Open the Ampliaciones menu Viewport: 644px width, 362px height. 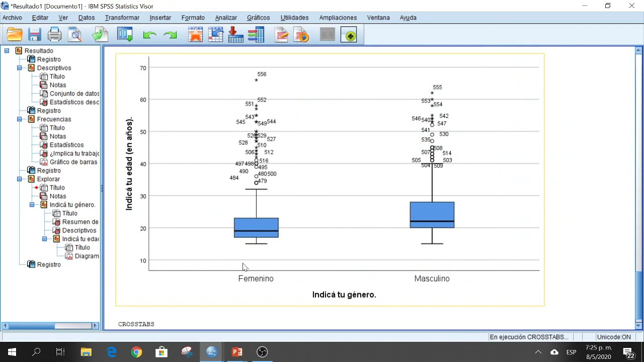pos(338,18)
